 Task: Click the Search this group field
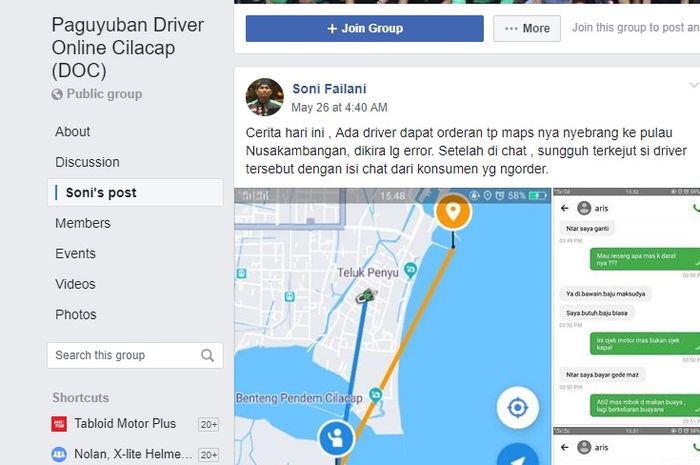(x=135, y=356)
